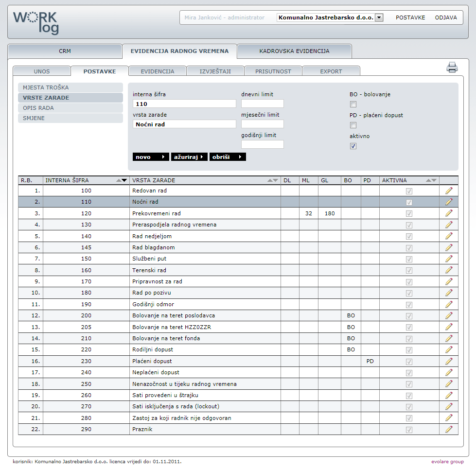Image resolution: width=476 pixels, height=470 pixels.
Task: Open POSTAVKE link in header
Action: (x=410, y=17)
